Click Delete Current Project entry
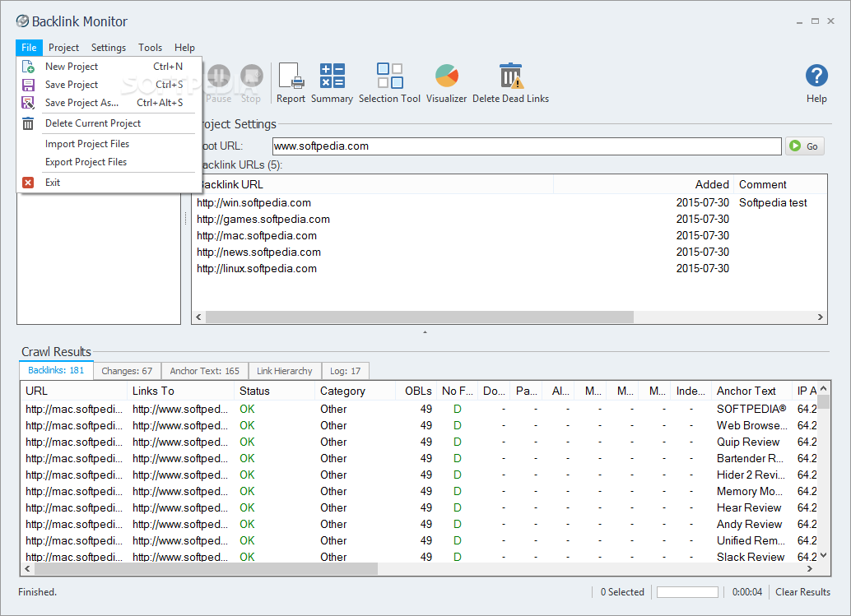The width and height of the screenshot is (851, 616). click(x=92, y=123)
